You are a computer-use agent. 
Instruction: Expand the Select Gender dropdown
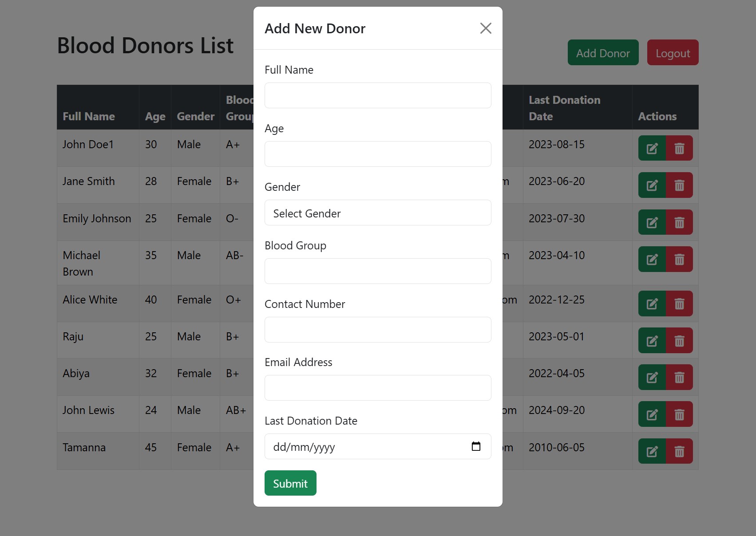[378, 213]
